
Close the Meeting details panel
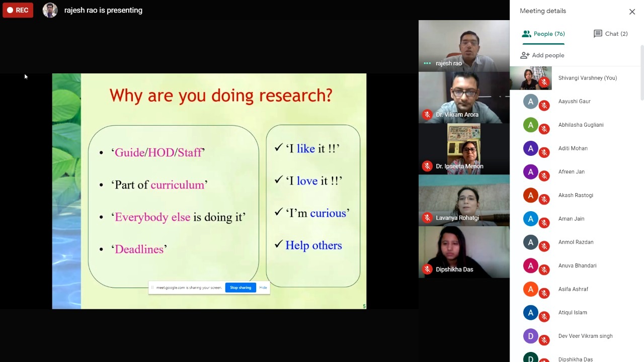[632, 12]
